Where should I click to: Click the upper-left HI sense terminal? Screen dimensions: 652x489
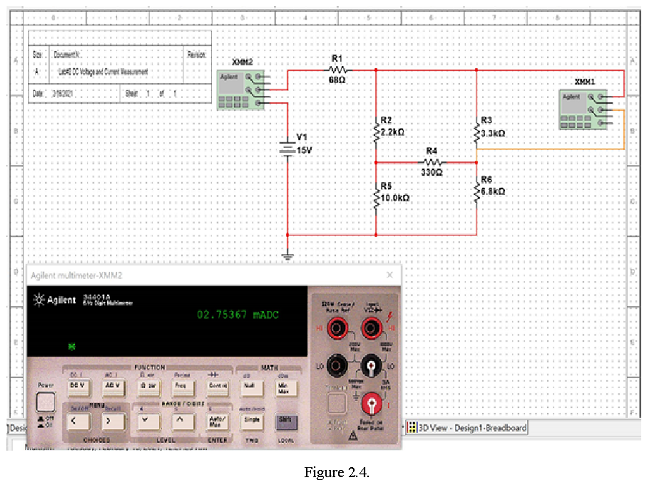click(x=337, y=328)
